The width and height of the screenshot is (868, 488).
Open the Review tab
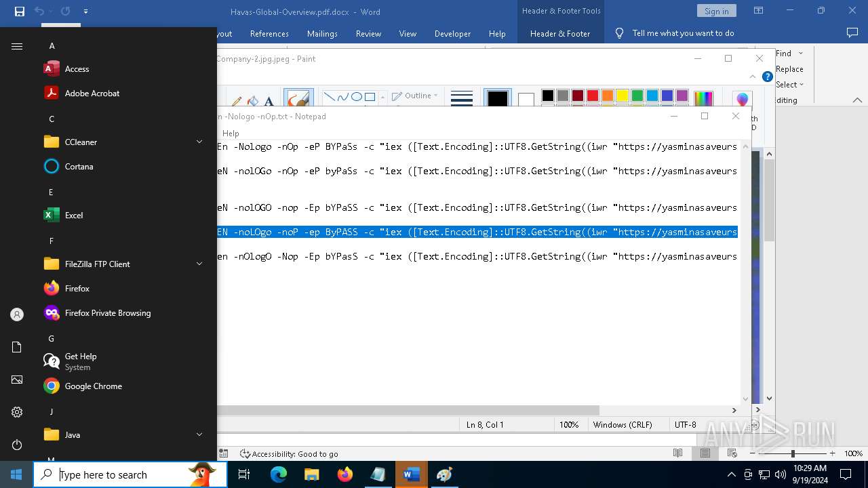(x=368, y=33)
